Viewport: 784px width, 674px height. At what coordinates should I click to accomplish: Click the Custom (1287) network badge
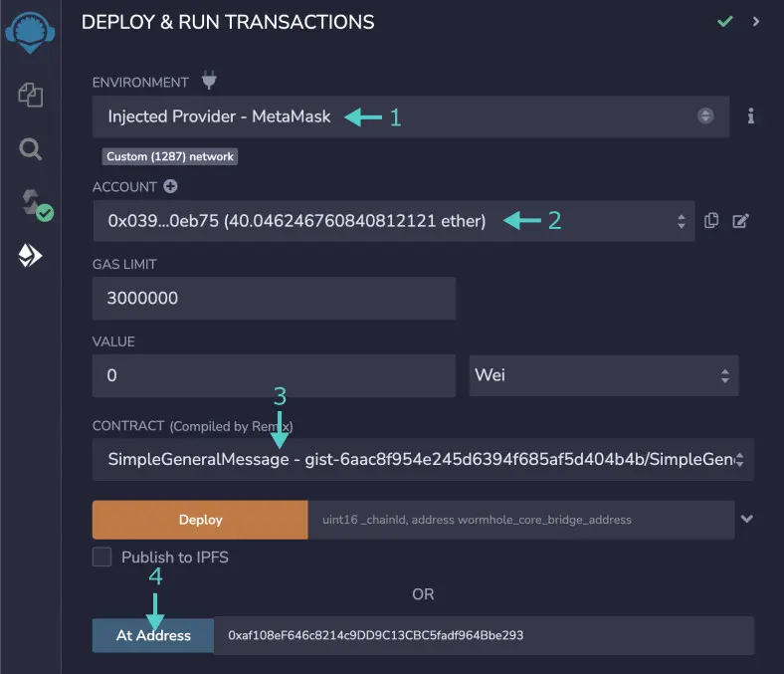(169, 156)
